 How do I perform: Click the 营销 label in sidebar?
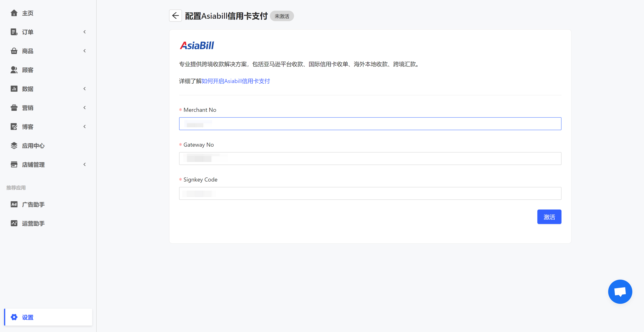click(28, 108)
